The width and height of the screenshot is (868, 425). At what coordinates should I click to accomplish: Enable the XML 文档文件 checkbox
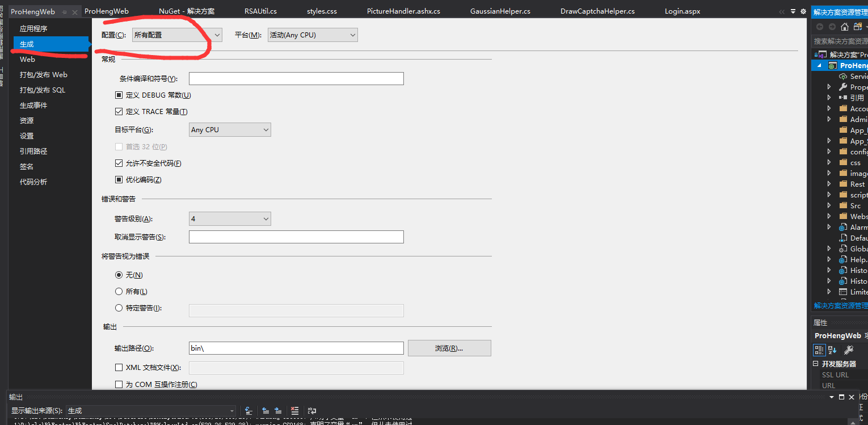click(x=119, y=368)
